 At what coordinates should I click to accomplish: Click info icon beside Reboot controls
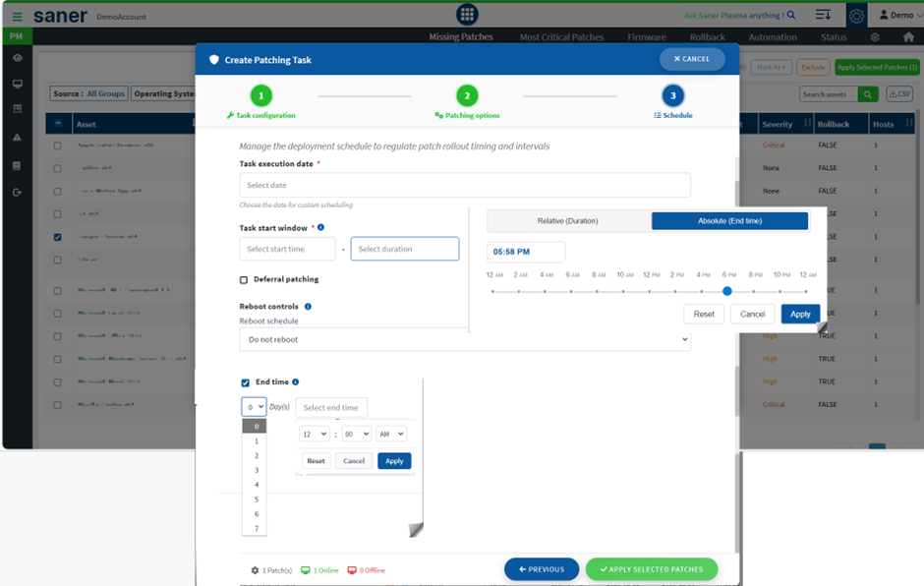coord(308,307)
